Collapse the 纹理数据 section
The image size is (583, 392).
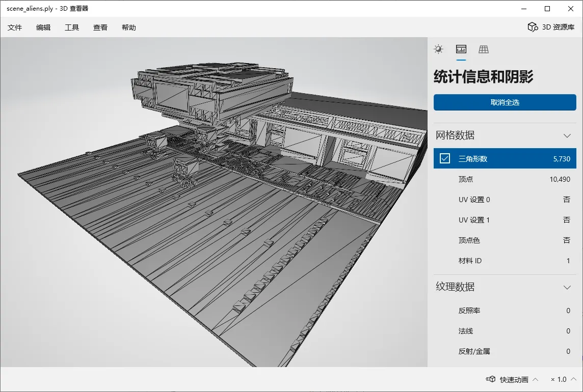pyautogui.click(x=567, y=287)
